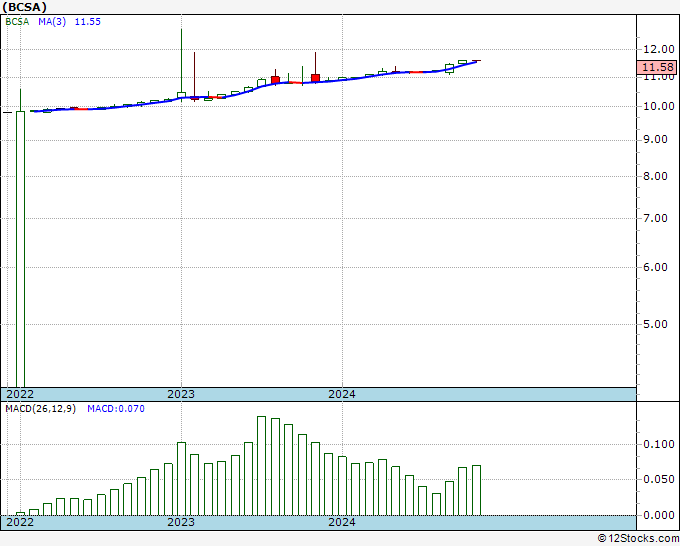Click the 0.050 MACD axis label
680x546 pixels.
[656, 480]
